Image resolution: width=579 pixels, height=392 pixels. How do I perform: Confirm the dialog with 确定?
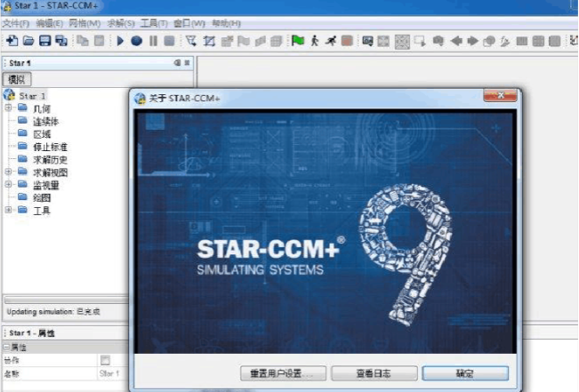(465, 373)
